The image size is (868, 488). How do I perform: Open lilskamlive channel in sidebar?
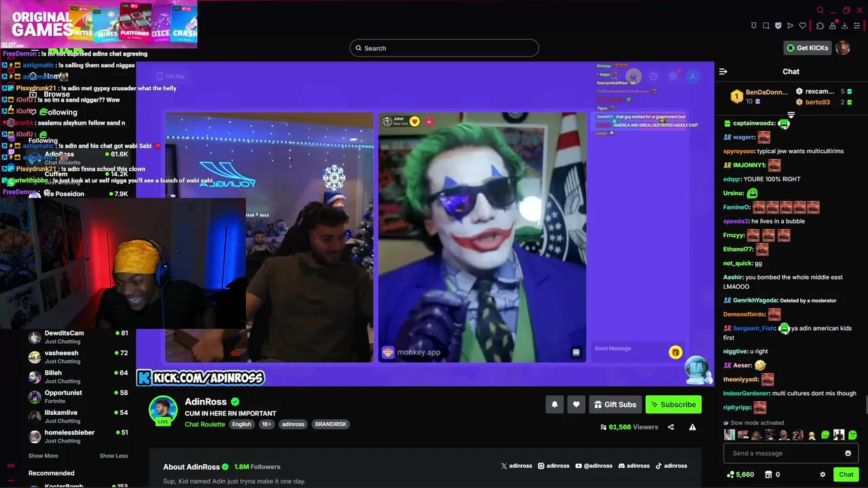(x=78, y=416)
